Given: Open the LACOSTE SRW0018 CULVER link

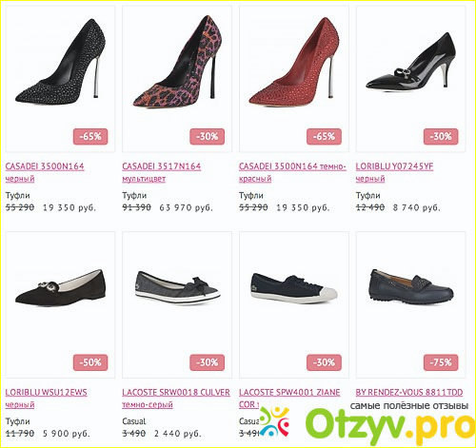Looking at the screenshot, I should 176,399.
